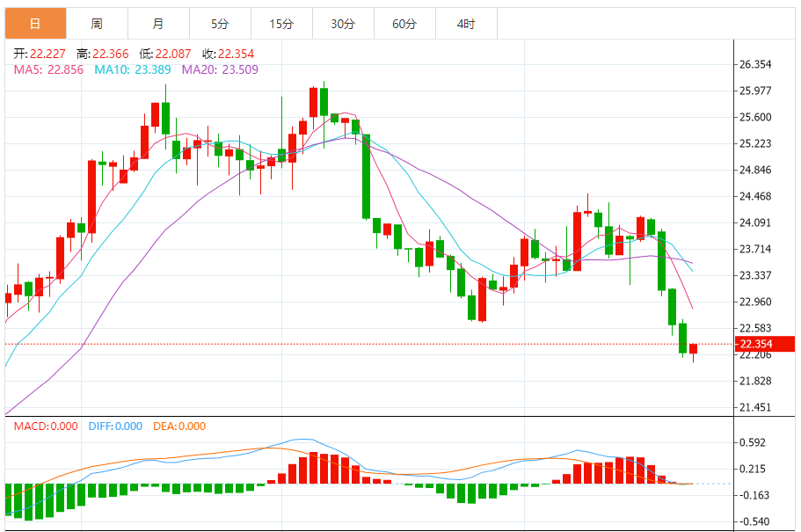
Task: Click the 0.215 MACD axis label
Action: click(753, 469)
